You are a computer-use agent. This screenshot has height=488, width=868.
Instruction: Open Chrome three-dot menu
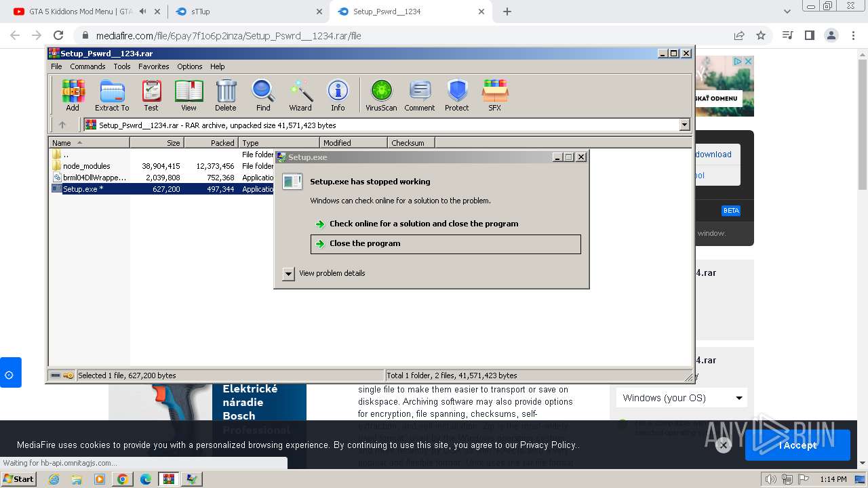852,35
